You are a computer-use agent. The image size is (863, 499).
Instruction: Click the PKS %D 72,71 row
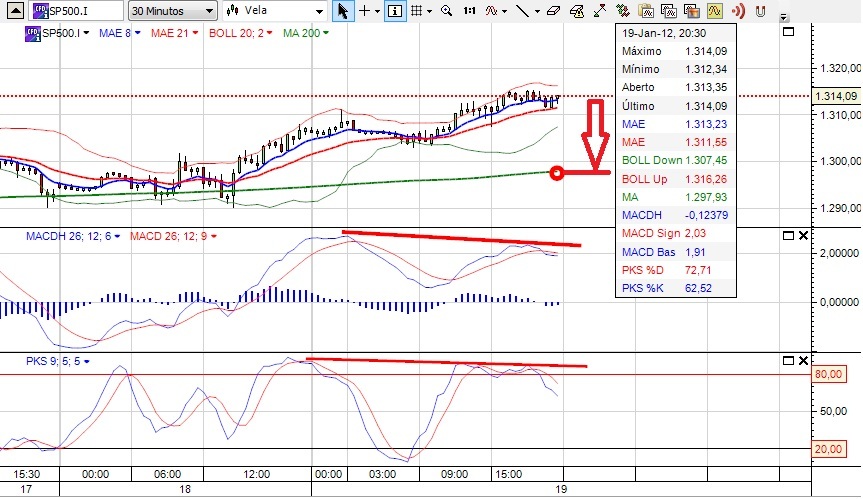pyautogui.click(x=675, y=270)
